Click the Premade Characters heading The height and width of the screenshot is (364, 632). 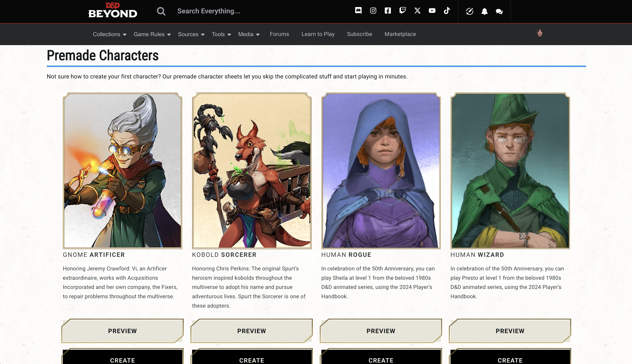point(102,55)
